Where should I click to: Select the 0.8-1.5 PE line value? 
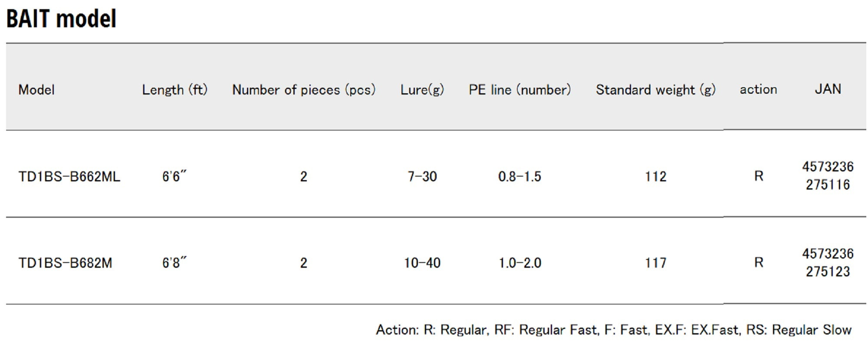pos(519,177)
